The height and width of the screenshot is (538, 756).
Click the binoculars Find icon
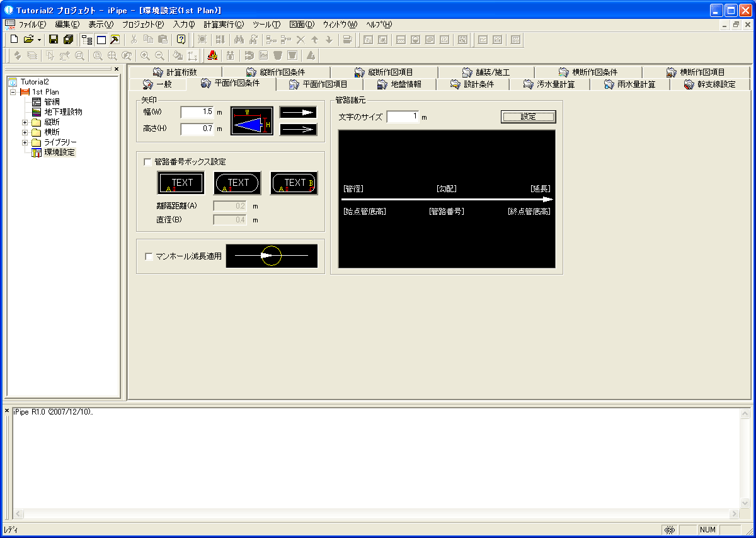coord(239,40)
